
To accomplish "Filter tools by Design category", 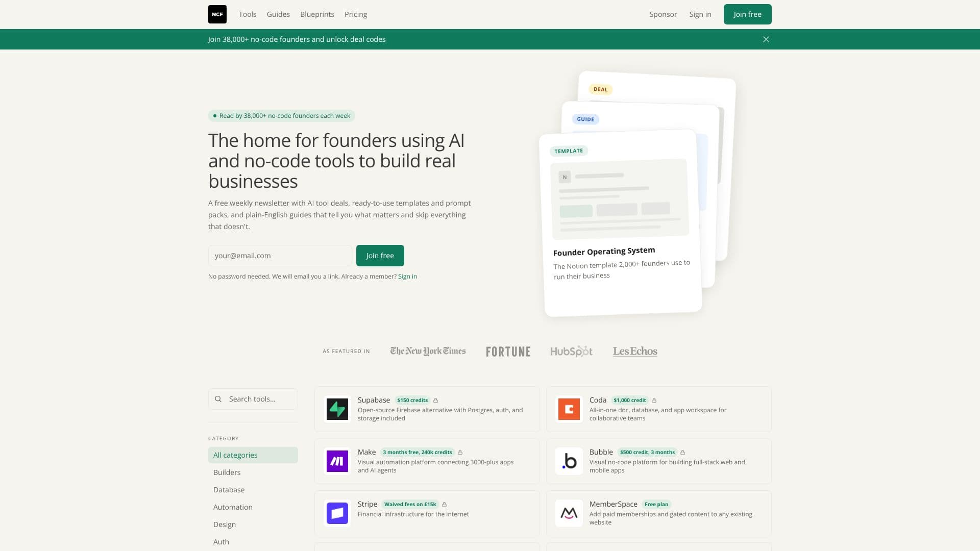I will point(253,524).
